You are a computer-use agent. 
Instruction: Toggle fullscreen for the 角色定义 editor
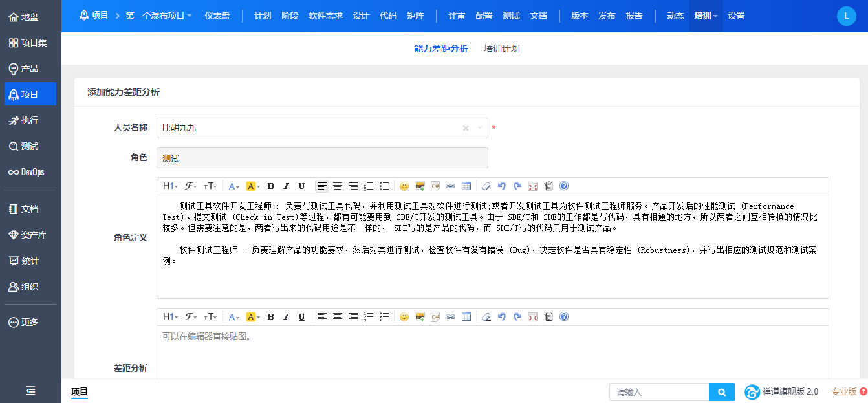pos(533,186)
